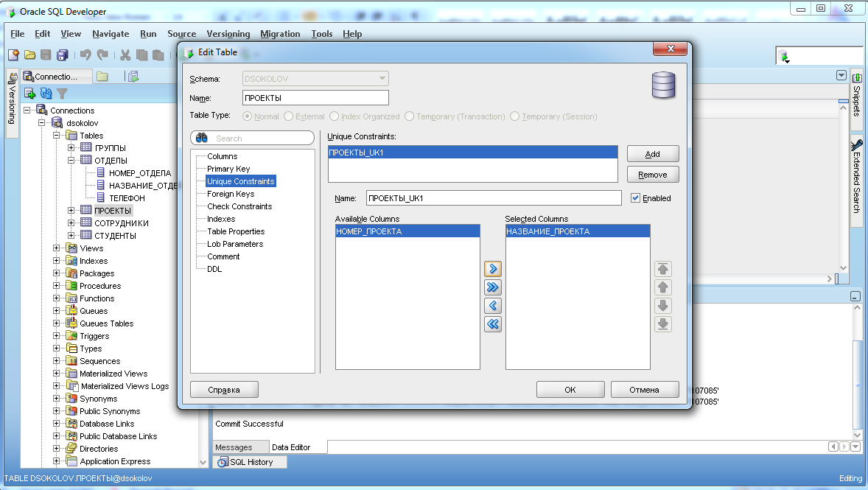Expand the СОТРУДНИКИ table node
This screenshot has height=490, width=868.
click(x=71, y=223)
